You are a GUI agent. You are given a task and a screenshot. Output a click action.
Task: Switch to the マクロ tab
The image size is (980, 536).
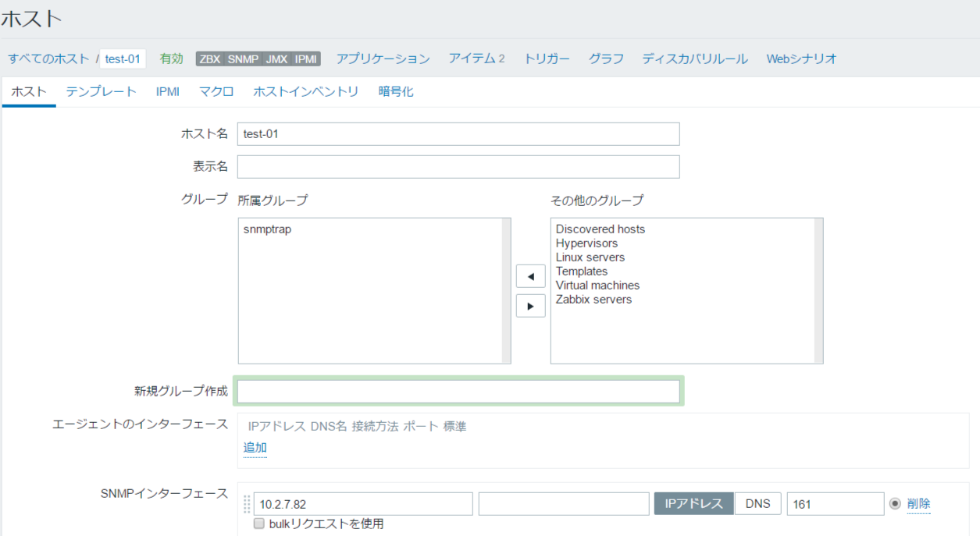tap(216, 91)
